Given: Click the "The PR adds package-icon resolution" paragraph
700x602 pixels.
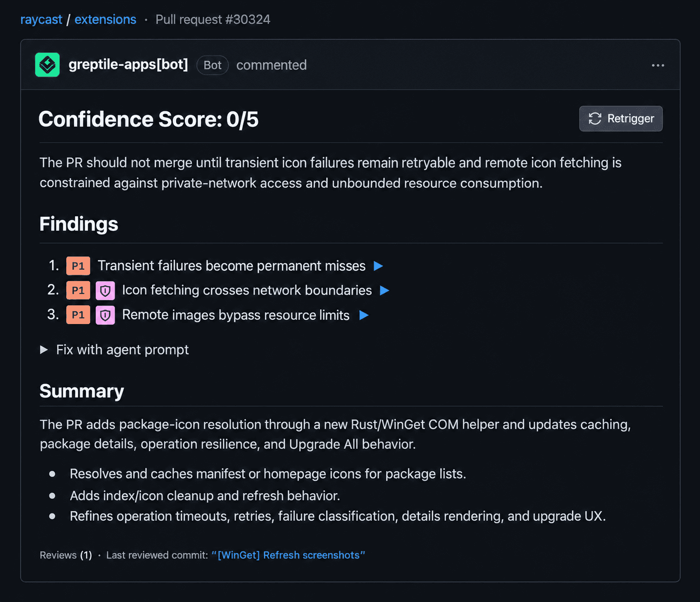Looking at the screenshot, I should point(335,434).
